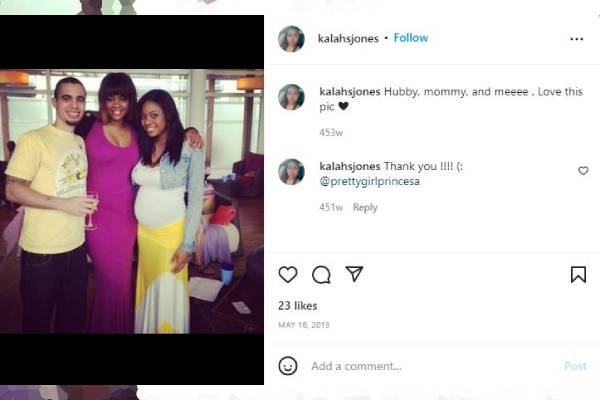Open the main post photo

click(132, 200)
